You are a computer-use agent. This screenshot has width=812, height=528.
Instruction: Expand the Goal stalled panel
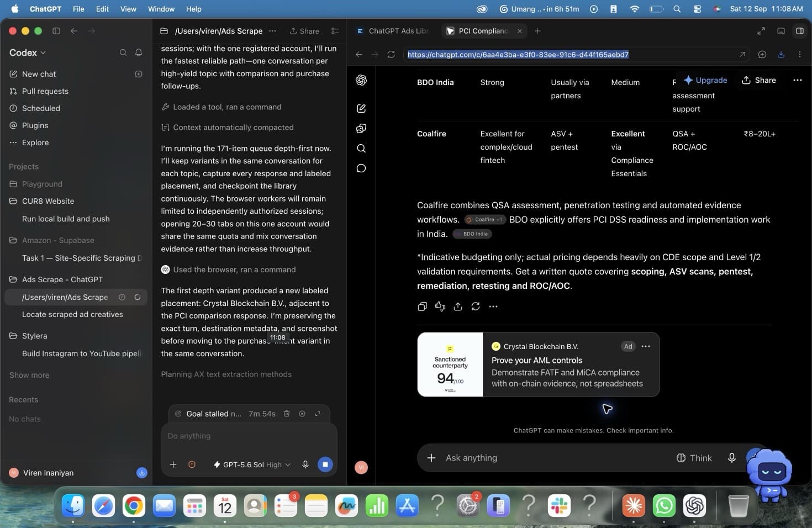(x=318, y=414)
